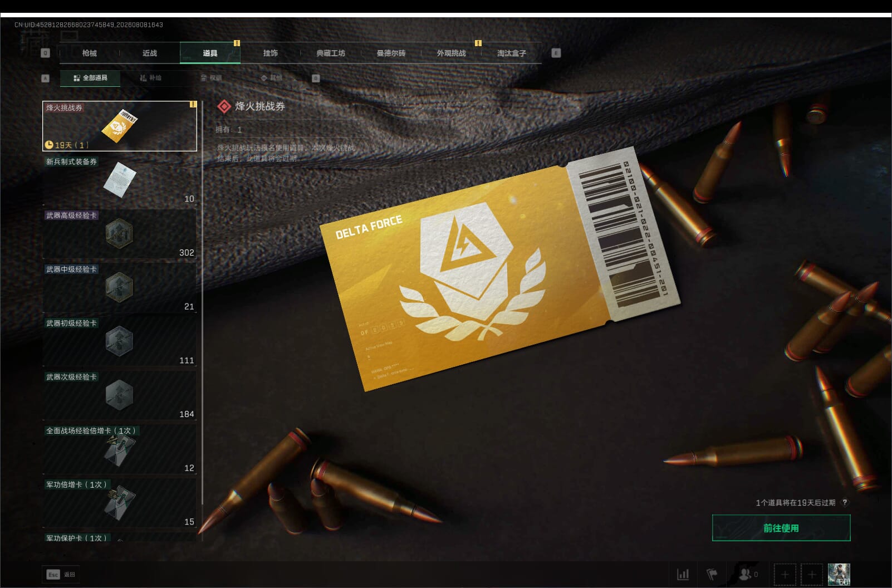Click the question mark expiry help icon
The image size is (892, 588).
click(845, 502)
